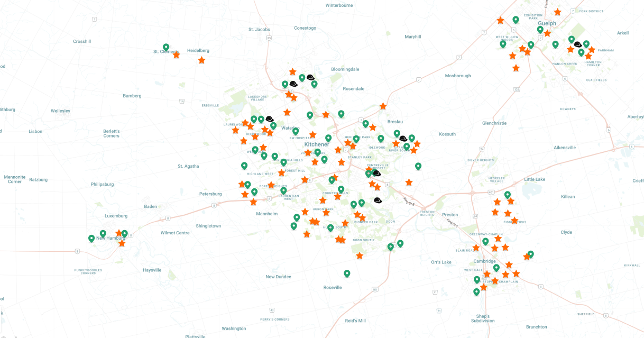Viewport: 644px width, 338px height.
Task: Open the green pin west of New Hamburg
Action: [91, 239]
